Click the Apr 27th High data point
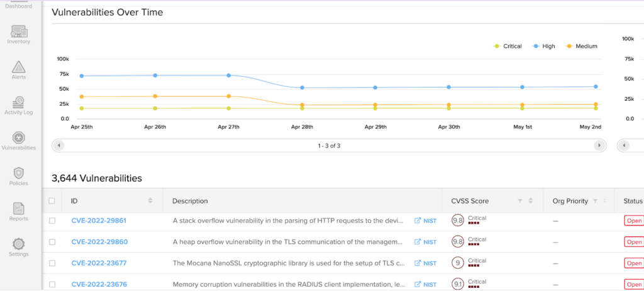644x291 pixels. [229, 76]
